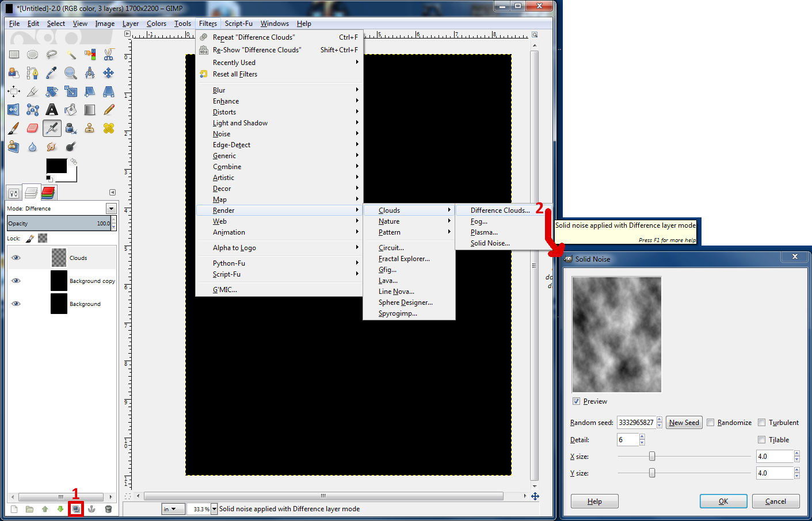Viewport: 812px width, 521px height.
Task: Select the Bucket Fill tool
Action: 71,110
